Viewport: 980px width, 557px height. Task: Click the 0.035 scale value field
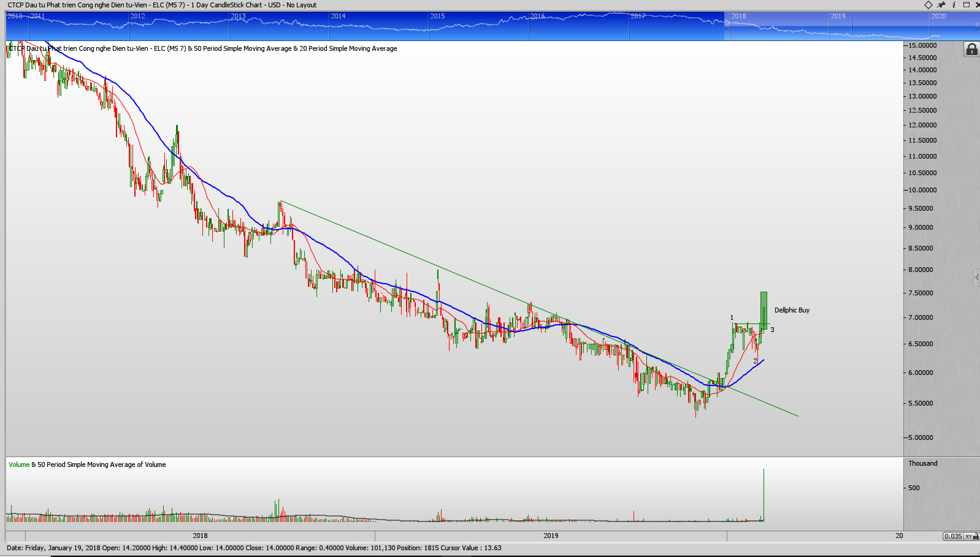(x=953, y=536)
